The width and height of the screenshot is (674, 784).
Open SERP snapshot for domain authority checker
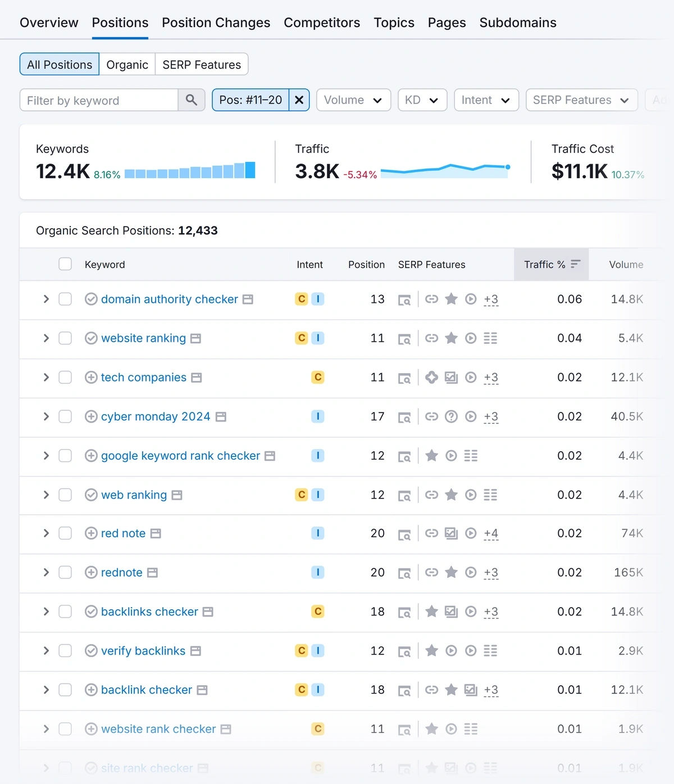404,300
